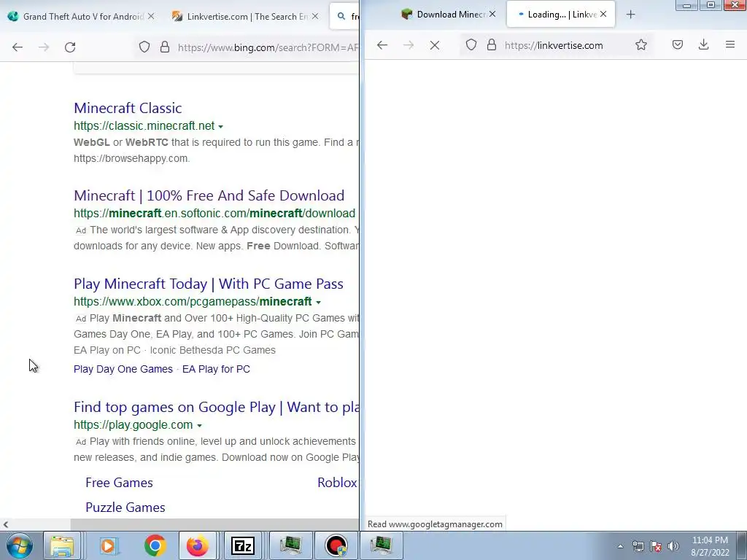The image size is (747, 560).
Task: Expand the classic.minecraft.net URL dropdown arrow
Action: (x=220, y=127)
